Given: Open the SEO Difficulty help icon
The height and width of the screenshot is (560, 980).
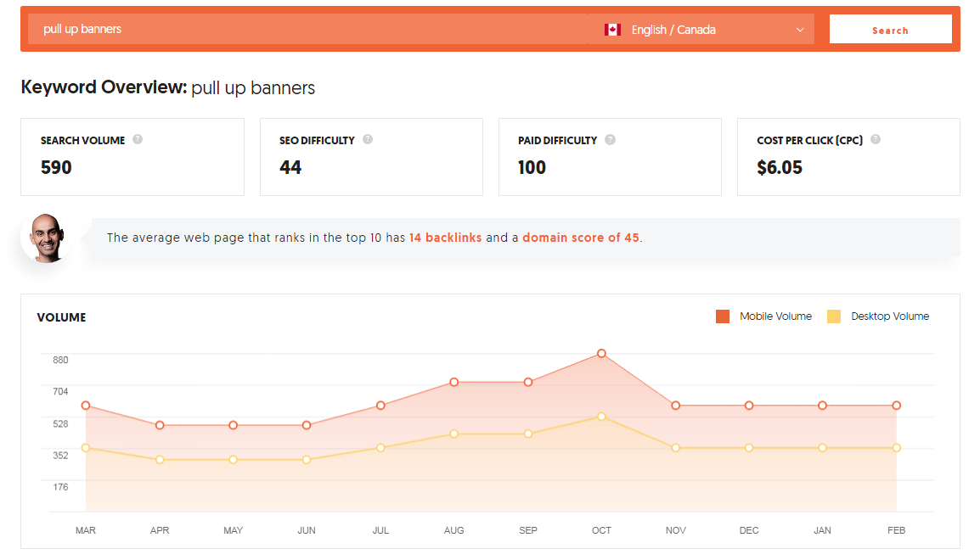Looking at the screenshot, I should [368, 139].
